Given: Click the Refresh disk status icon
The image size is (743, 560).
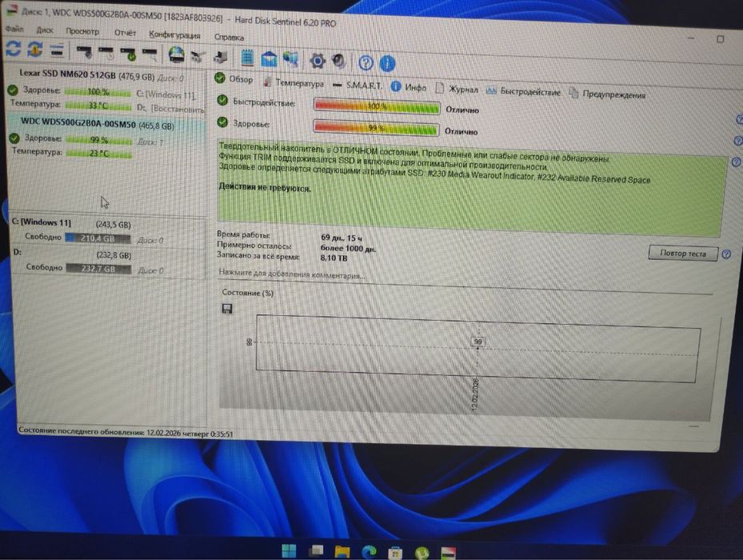Looking at the screenshot, I should [x=13, y=48].
